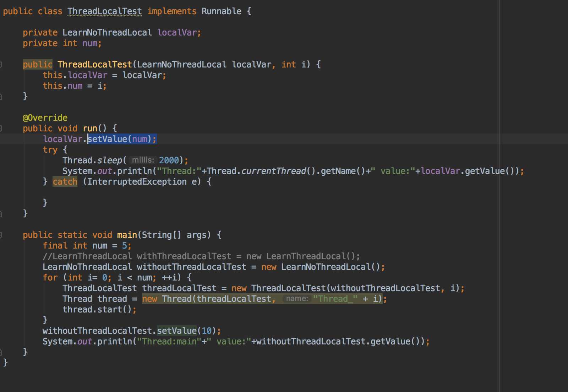Click LearnNoThreadLocal type in private field declaration
The width and height of the screenshot is (568, 392).
tap(107, 33)
